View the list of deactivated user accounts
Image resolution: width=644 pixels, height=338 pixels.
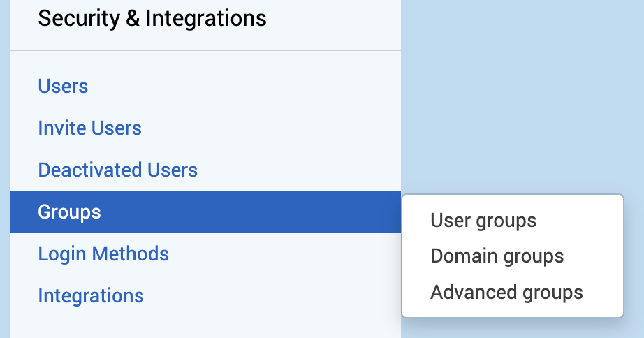(117, 170)
